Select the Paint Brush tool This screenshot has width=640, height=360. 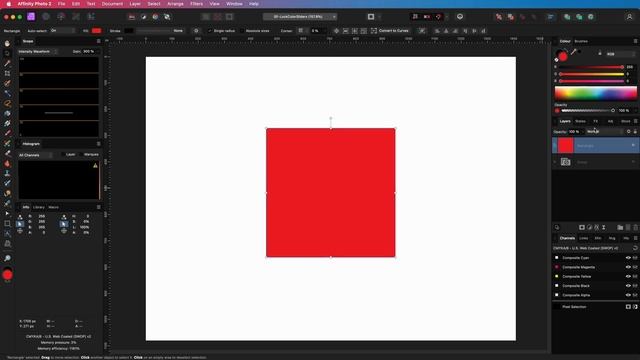(x=7, y=133)
